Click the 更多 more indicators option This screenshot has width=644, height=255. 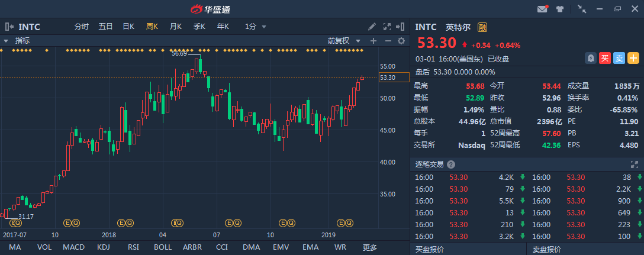[370, 247]
